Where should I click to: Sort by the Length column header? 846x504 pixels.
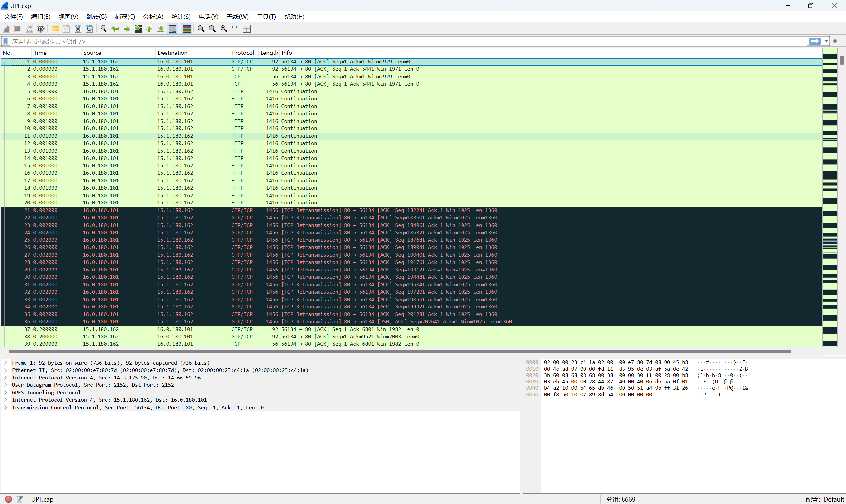pyautogui.click(x=269, y=53)
